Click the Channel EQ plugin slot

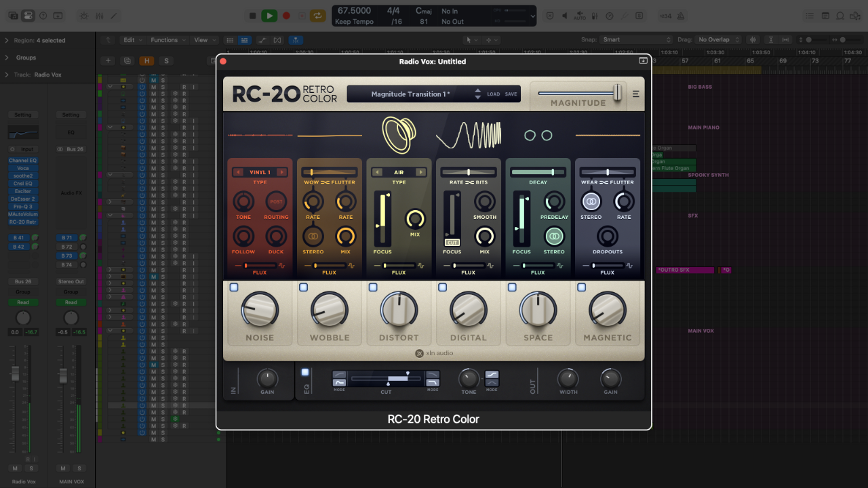(23, 161)
